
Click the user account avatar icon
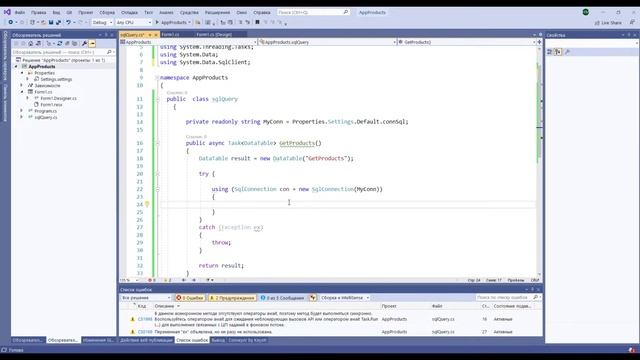[x=586, y=12]
